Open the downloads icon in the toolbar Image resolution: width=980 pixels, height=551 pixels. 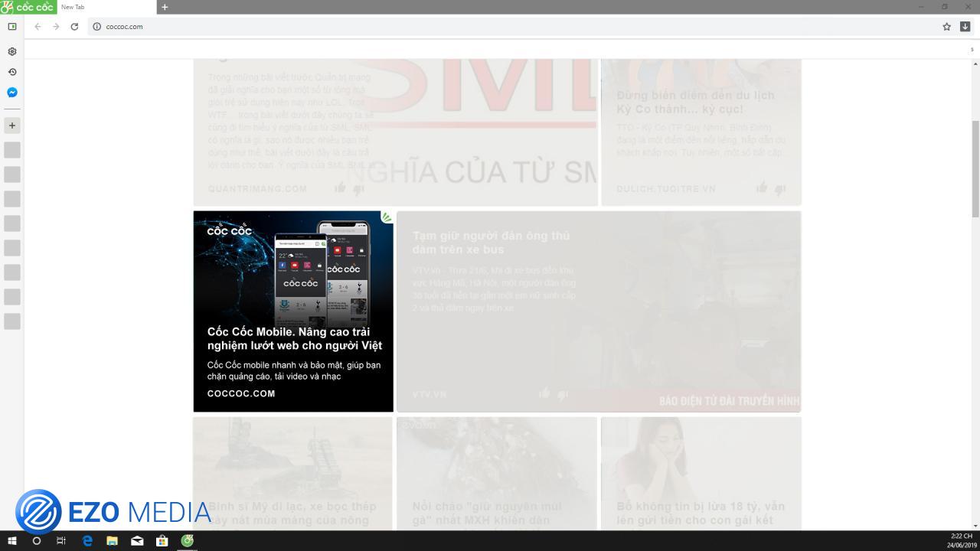tap(965, 26)
